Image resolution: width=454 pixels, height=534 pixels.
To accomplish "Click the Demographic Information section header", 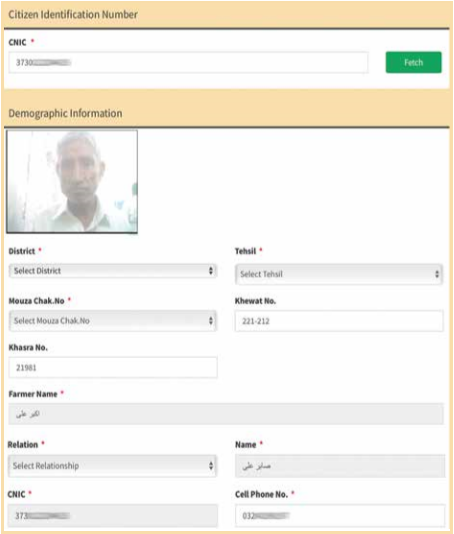I will point(65,113).
